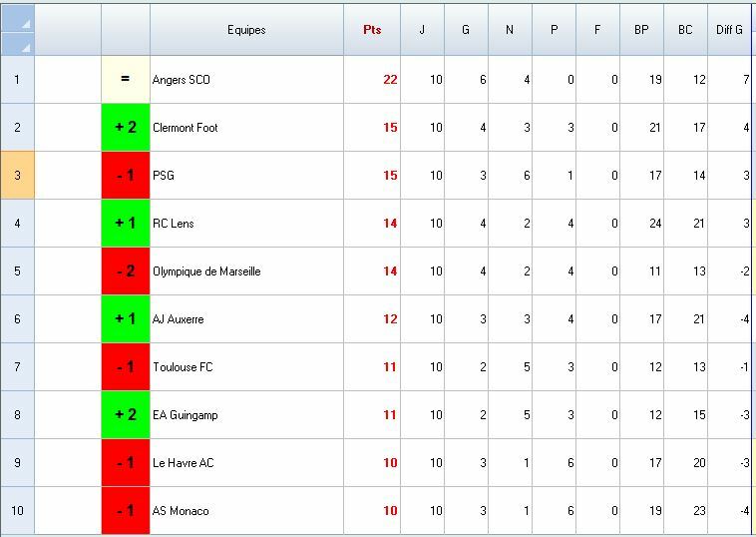The height and width of the screenshot is (537, 756).
Task: Select the AJ Auxerre team name cell
Action: pyautogui.click(x=246, y=319)
